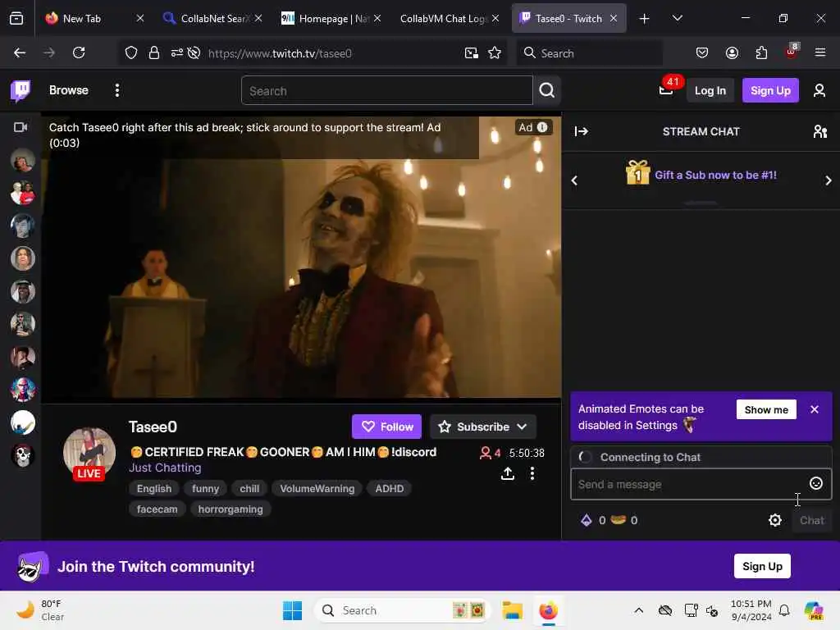Click the Firefox Search box in the toolbar
The image size is (840, 630).
(x=589, y=52)
